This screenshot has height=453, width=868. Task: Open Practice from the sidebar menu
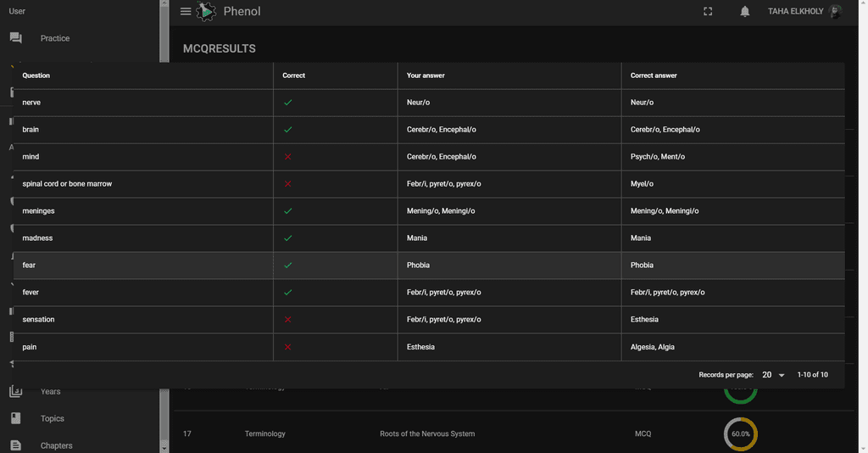[x=55, y=38]
